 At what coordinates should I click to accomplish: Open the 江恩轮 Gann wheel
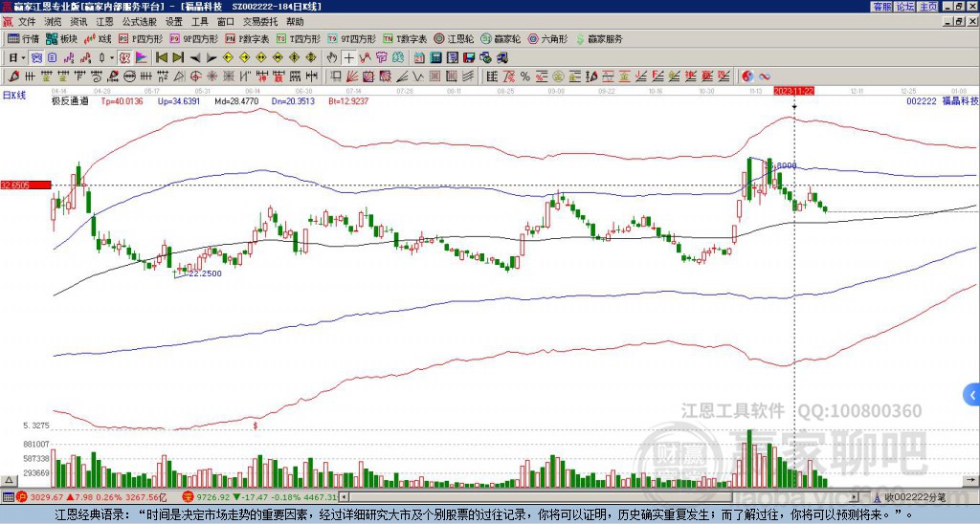454,38
